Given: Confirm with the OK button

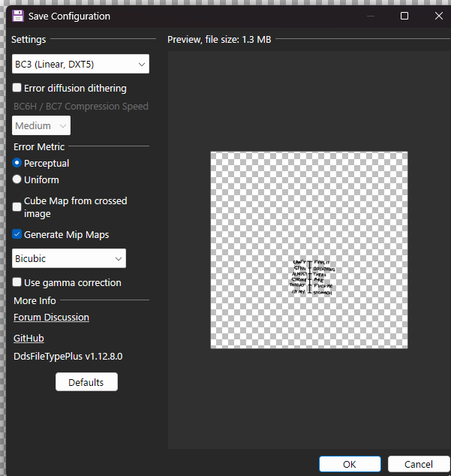Looking at the screenshot, I should point(350,464).
